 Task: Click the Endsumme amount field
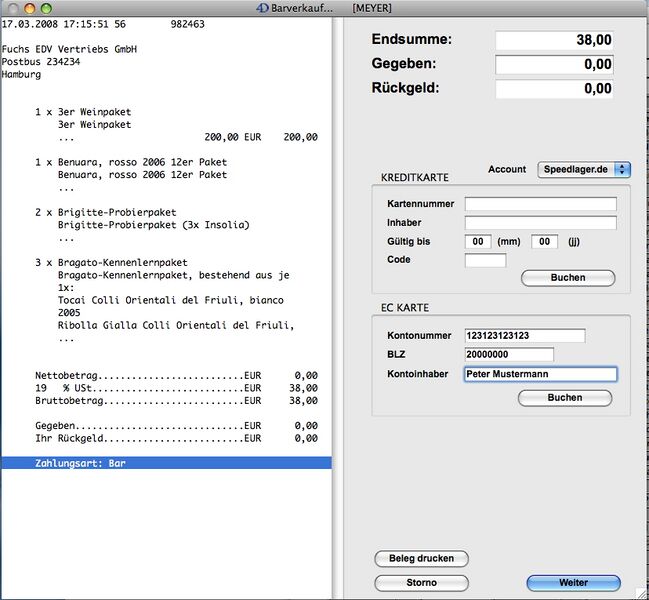click(554, 41)
